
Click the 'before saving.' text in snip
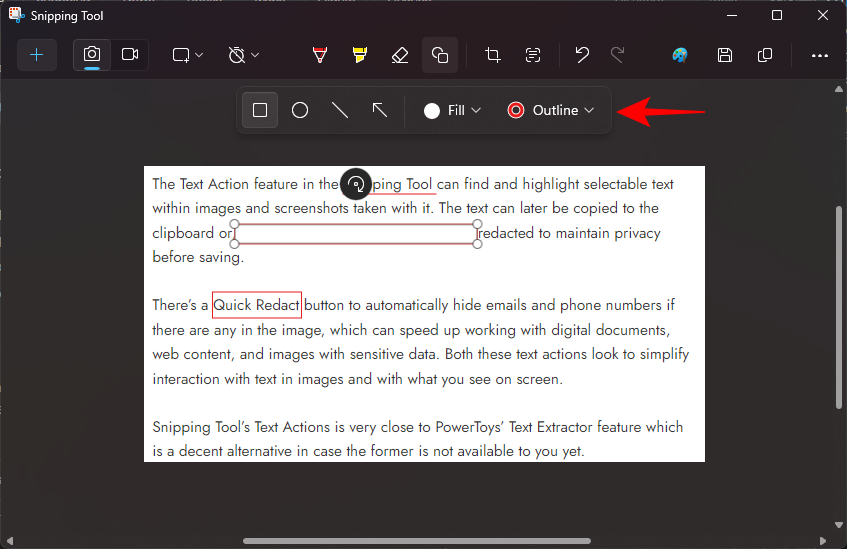[198, 257]
